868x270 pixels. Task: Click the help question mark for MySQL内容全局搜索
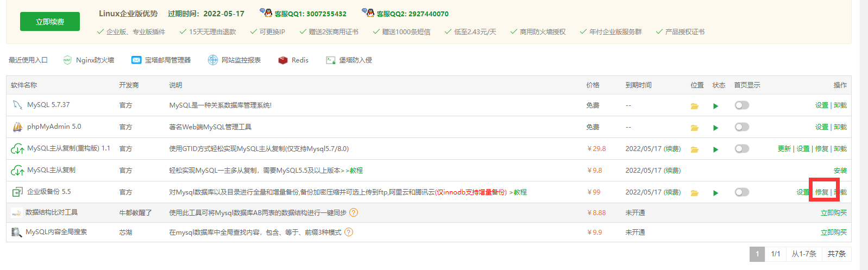click(x=349, y=232)
